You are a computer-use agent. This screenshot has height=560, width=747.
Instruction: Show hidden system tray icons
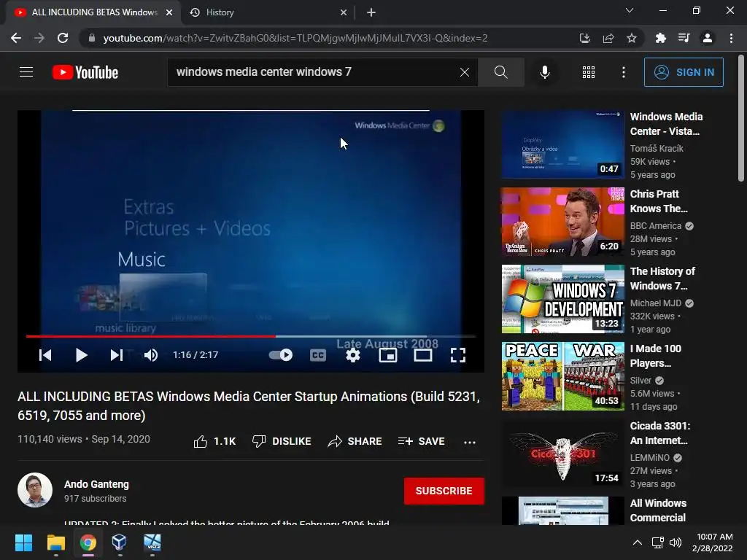637,542
